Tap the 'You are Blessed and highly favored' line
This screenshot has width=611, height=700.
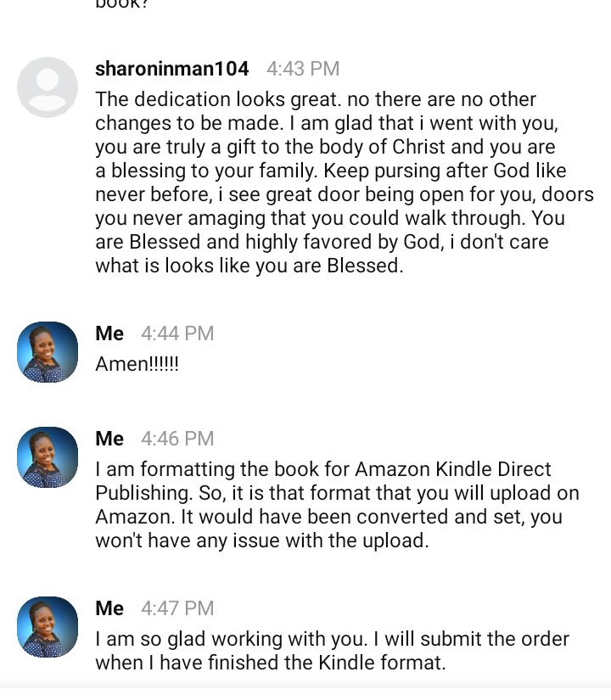pyautogui.click(x=322, y=242)
